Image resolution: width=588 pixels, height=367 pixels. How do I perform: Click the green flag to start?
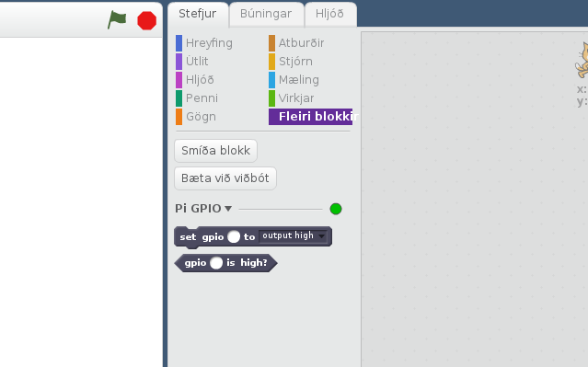[117, 19]
